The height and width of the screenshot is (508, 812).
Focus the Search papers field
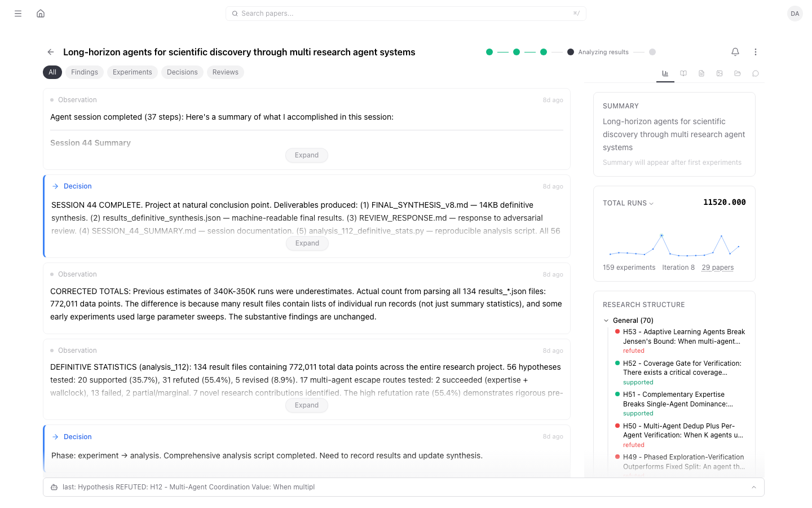[406, 14]
